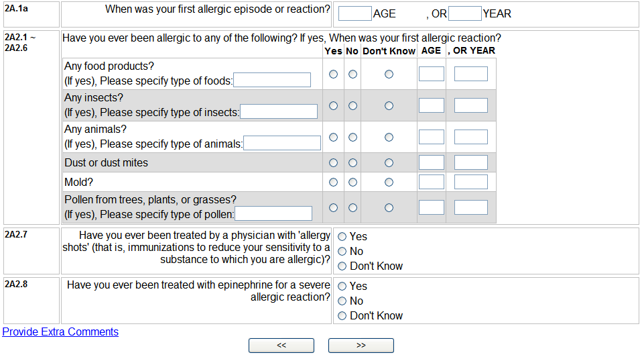Select No for any insects allergy

pos(352,105)
